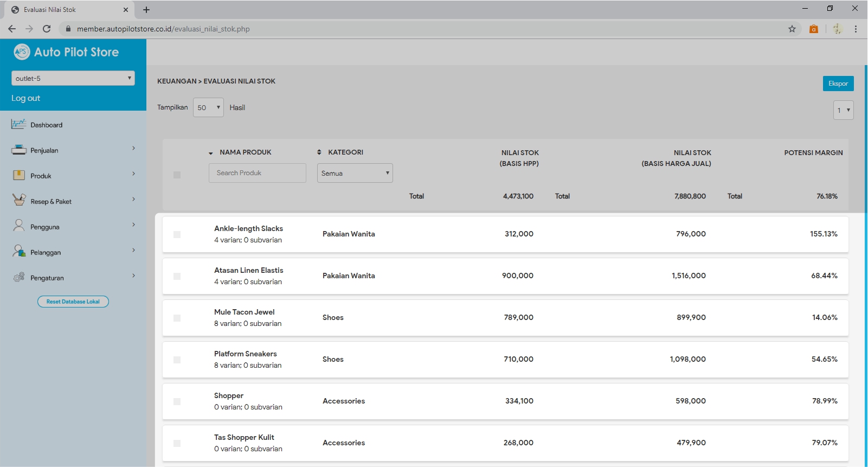This screenshot has height=467, width=868.
Task: Open the outlet-5 outlet selector dropdown
Action: tap(73, 78)
